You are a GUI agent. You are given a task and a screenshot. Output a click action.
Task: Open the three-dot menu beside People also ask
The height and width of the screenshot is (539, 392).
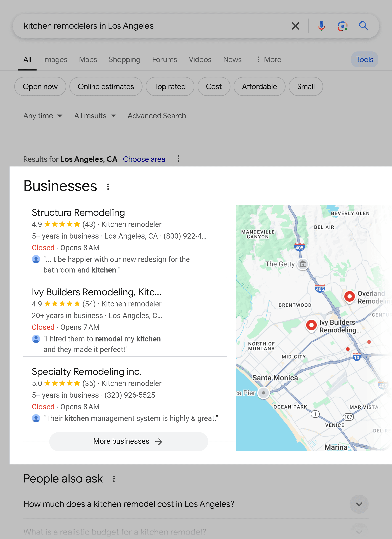114,479
